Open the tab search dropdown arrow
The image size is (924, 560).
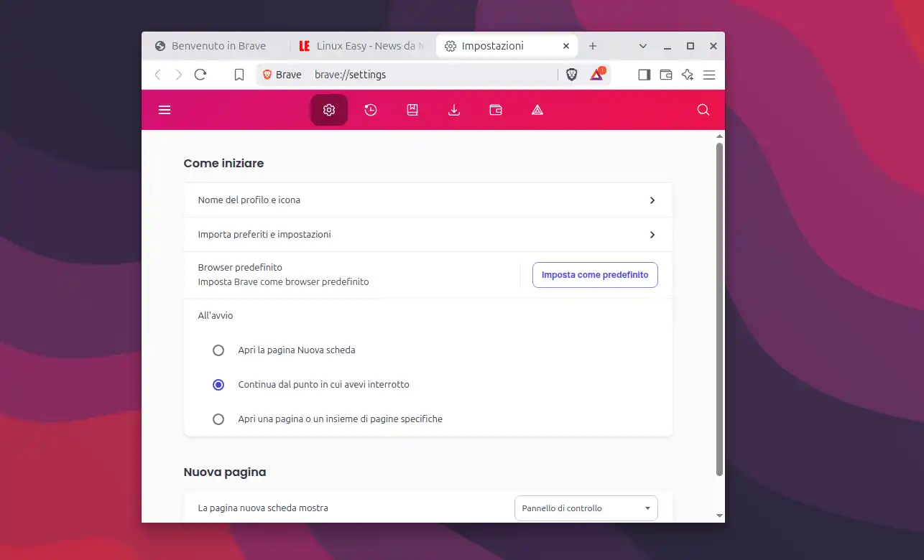coord(643,46)
